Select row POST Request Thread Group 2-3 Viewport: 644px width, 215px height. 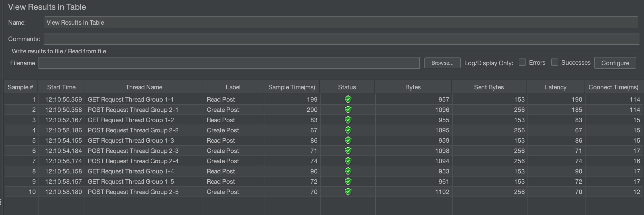pos(324,151)
